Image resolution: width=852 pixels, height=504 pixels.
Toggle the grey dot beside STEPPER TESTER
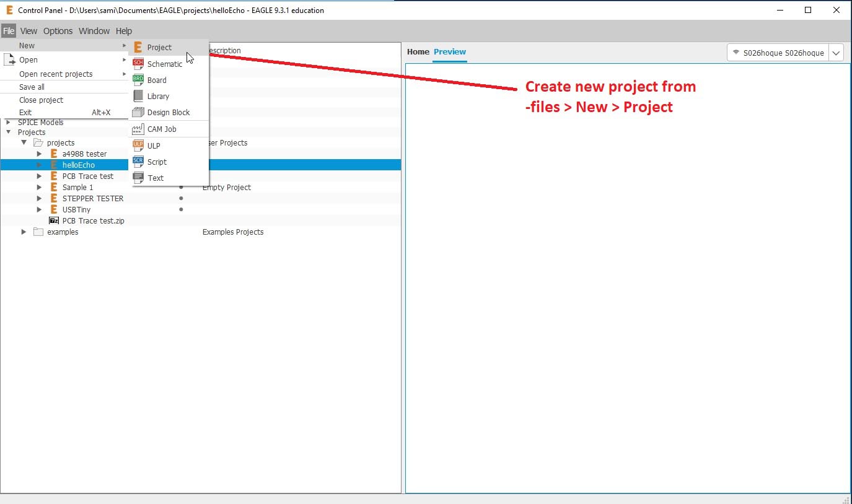point(181,198)
